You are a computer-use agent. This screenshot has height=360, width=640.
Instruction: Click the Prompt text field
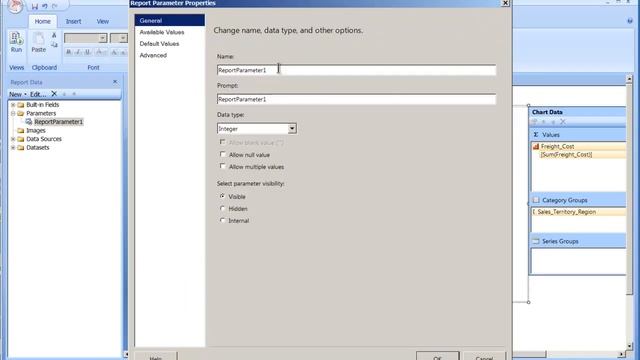tap(356, 99)
